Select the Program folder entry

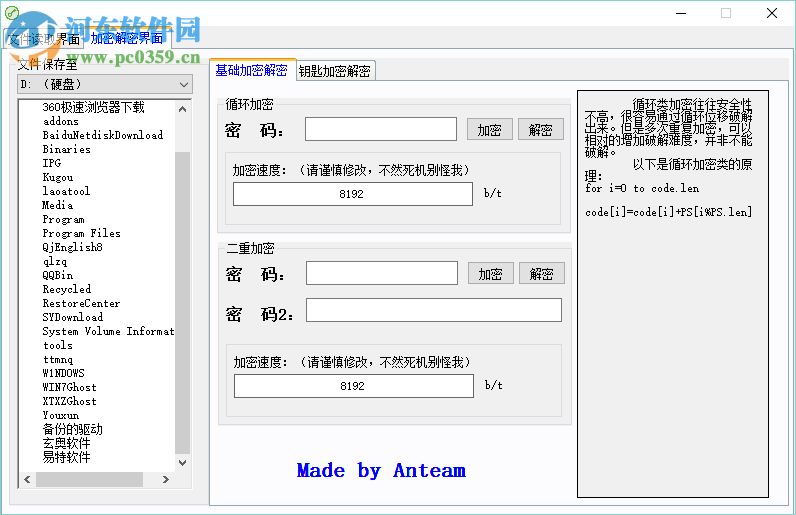click(63, 219)
